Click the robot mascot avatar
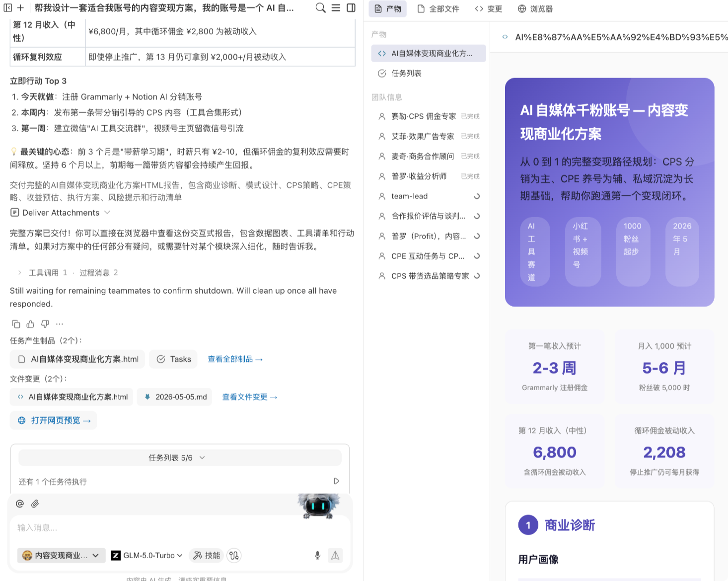Viewport: 728px width, 581px height. 319,506
